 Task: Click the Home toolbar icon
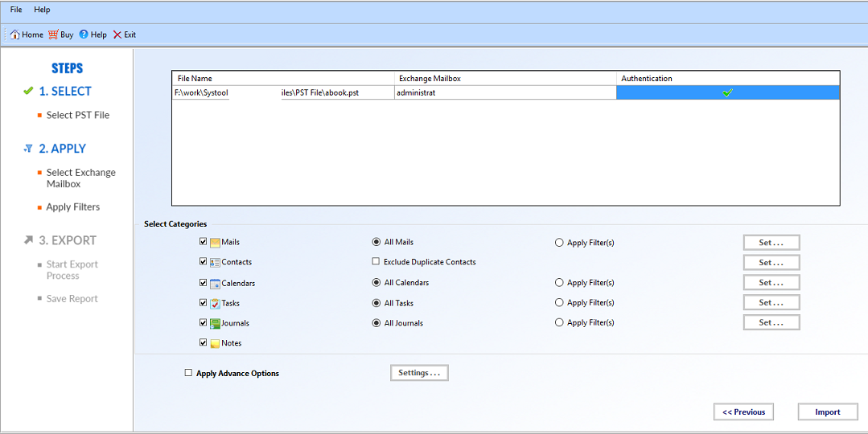pos(15,35)
